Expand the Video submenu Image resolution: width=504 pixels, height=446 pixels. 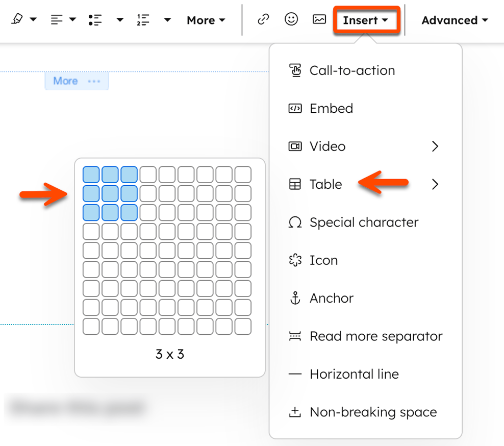pos(327,146)
